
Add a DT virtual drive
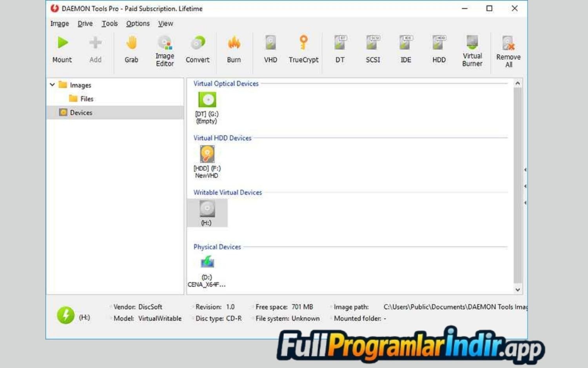[340, 43]
